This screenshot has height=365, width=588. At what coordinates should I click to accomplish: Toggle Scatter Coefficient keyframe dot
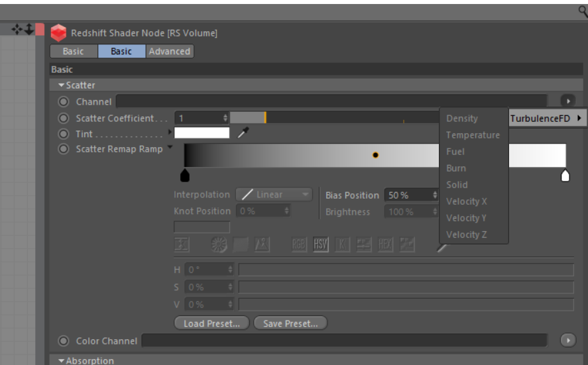tap(64, 118)
